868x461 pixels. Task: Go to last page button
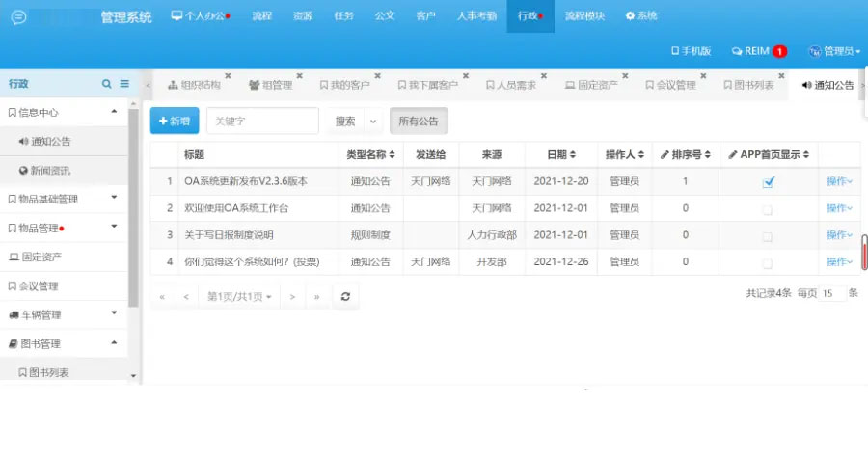point(316,297)
